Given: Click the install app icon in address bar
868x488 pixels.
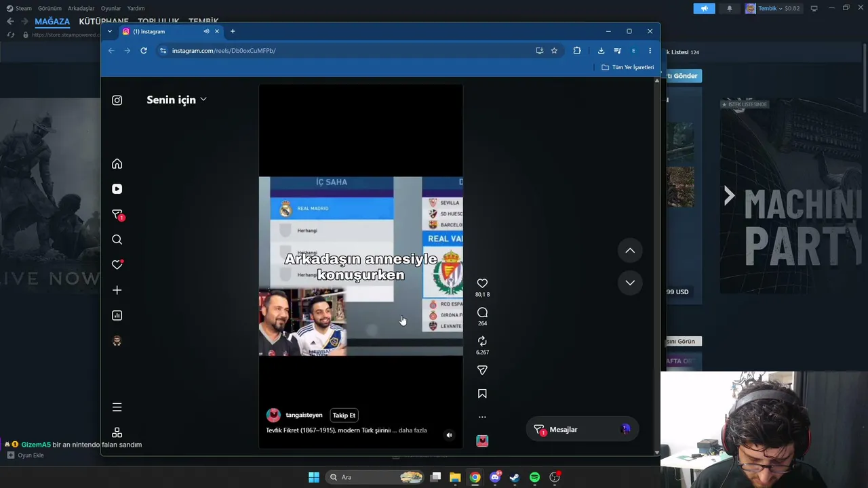Looking at the screenshot, I should (x=539, y=51).
